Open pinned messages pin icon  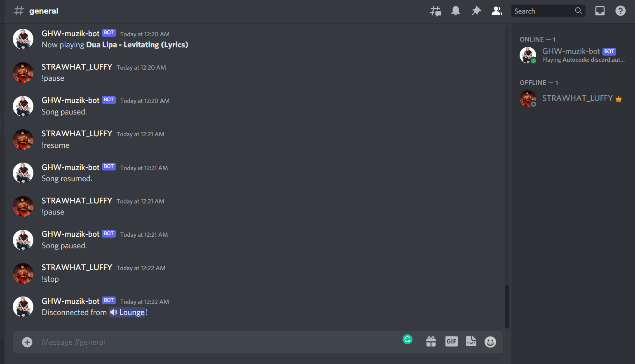[x=476, y=11]
